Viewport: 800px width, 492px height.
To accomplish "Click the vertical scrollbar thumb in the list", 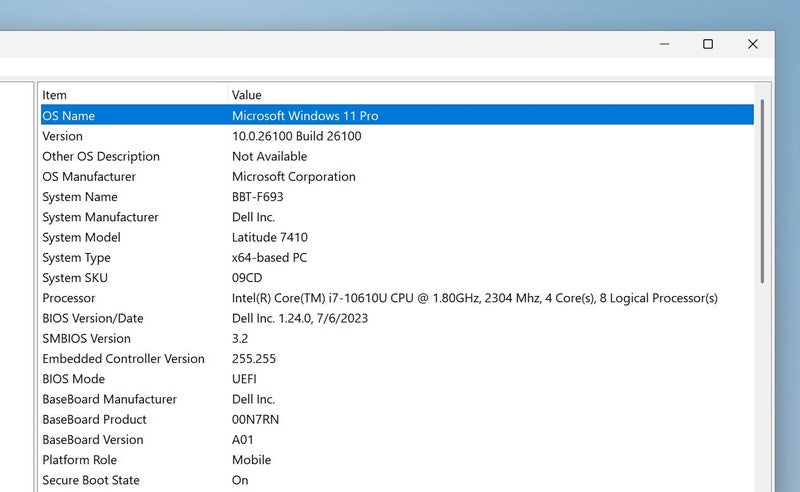I will [x=763, y=190].
